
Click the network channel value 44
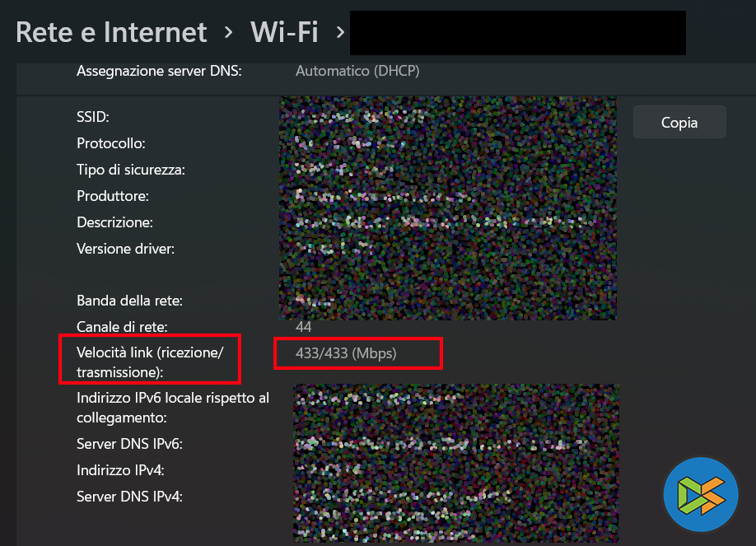[x=303, y=327]
